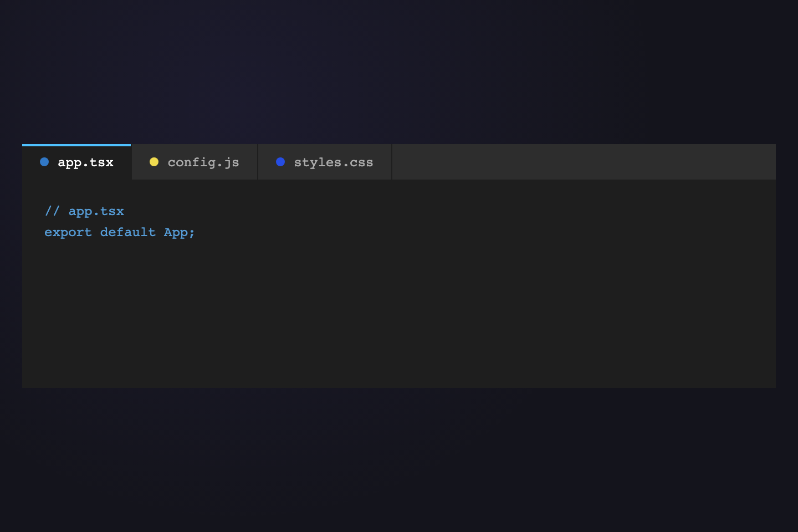Screen dimensions: 798x532
Task: Open the config.js tab
Action: pos(195,162)
